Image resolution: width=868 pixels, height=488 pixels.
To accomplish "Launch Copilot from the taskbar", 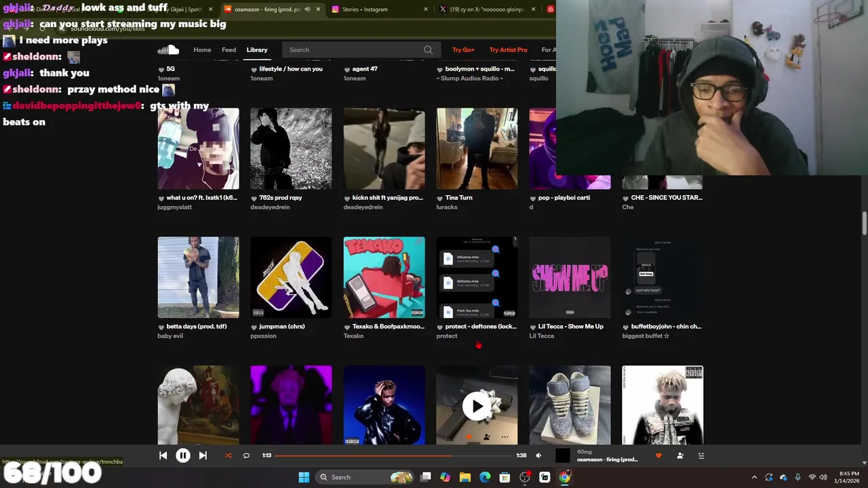I will point(445,477).
